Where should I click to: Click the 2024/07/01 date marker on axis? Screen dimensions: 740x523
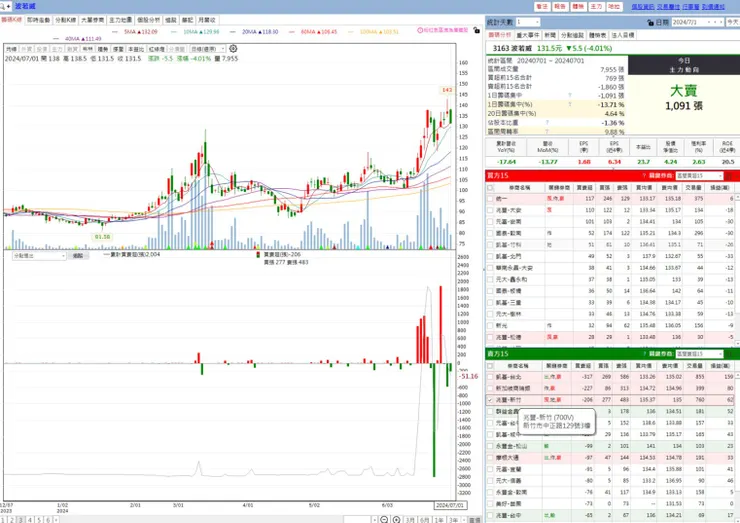(450, 505)
